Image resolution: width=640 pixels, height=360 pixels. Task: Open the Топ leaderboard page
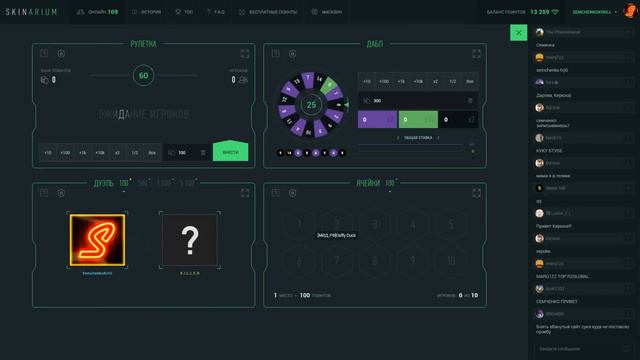click(184, 12)
